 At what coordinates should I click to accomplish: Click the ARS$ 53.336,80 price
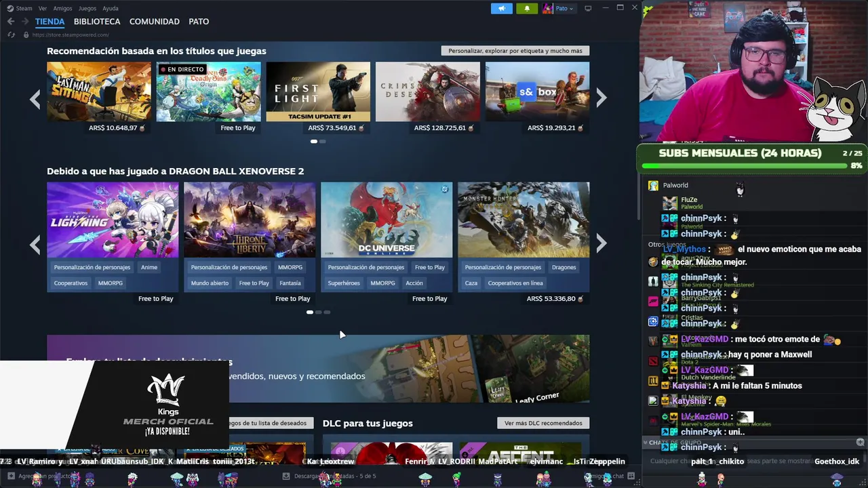point(551,298)
